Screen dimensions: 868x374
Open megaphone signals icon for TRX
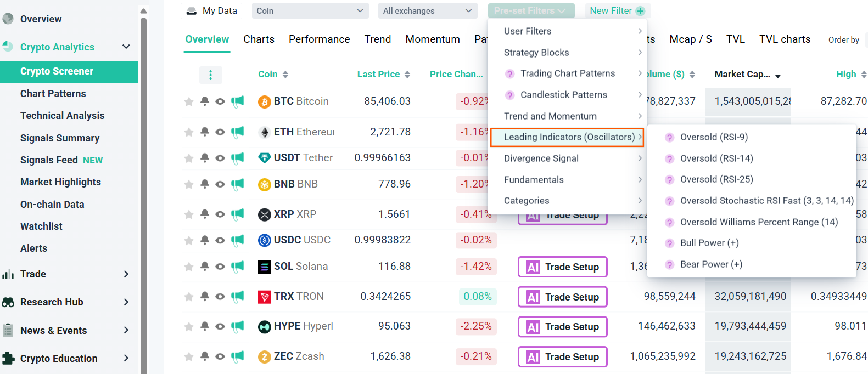237,297
